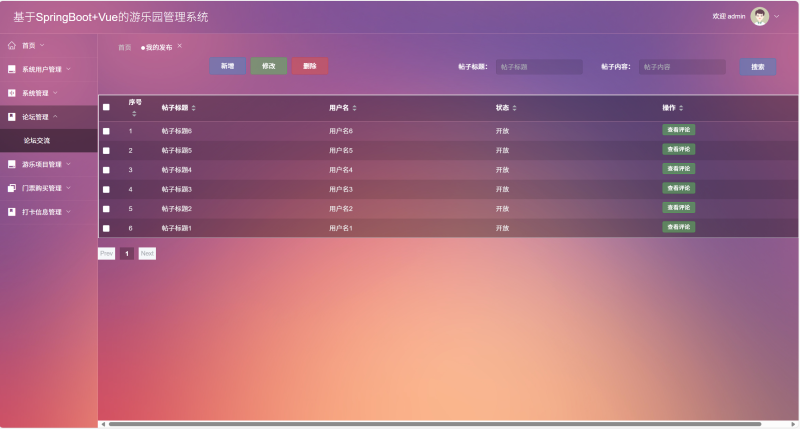Click the scrollbar right arrow
800x429 pixels.
pyautogui.click(x=793, y=424)
